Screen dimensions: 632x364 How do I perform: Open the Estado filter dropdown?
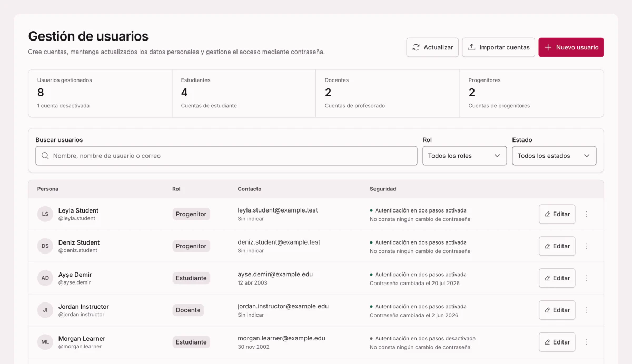(554, 156)
